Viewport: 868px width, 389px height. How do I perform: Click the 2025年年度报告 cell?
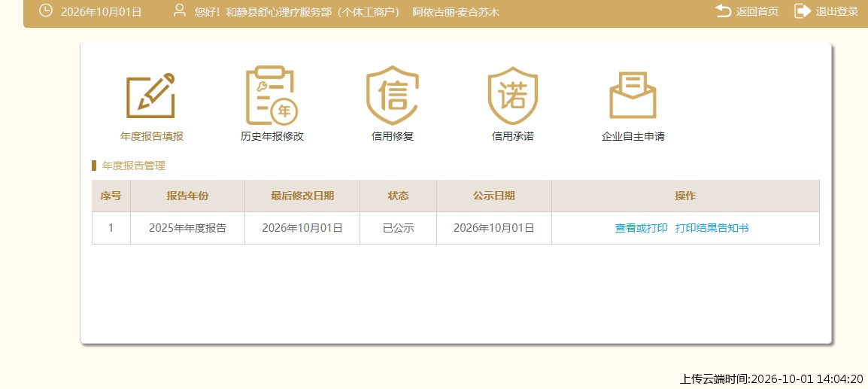(187, 228)
